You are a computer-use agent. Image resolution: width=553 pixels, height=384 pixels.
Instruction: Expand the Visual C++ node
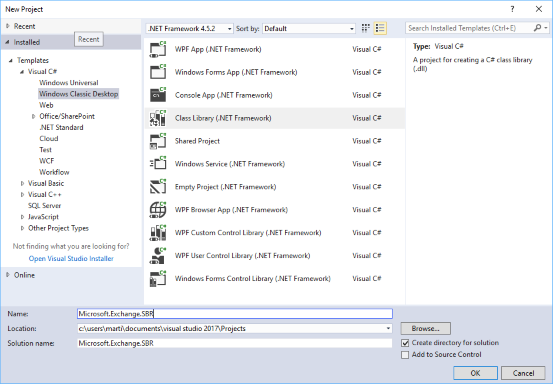22,195
